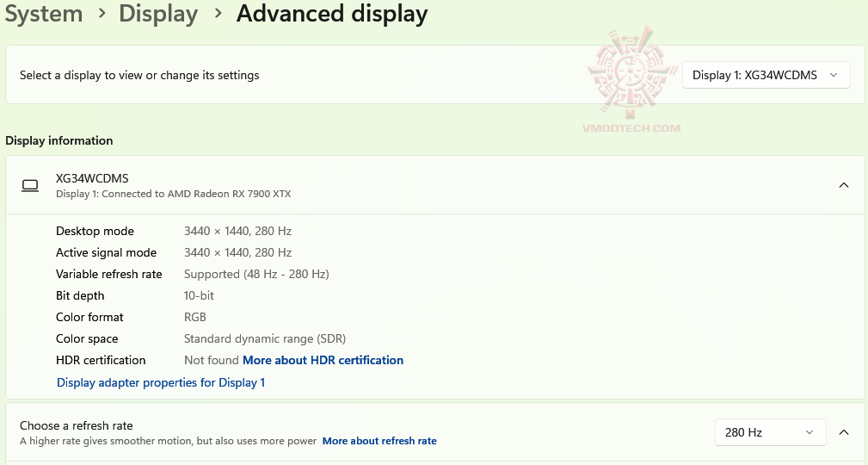Viewport: 868px width, 465px height.
Task: Open the Display breadcrumb
Action: coord(158,13)
